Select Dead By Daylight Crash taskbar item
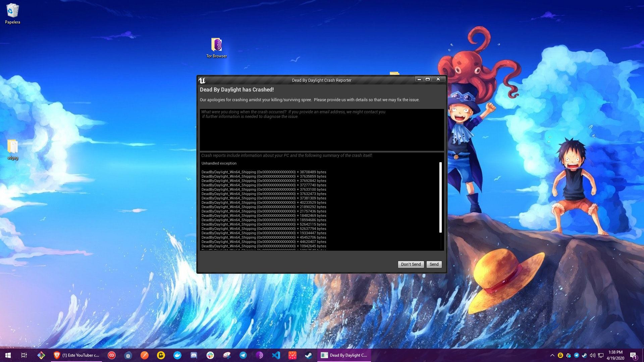 click(344, 355)
